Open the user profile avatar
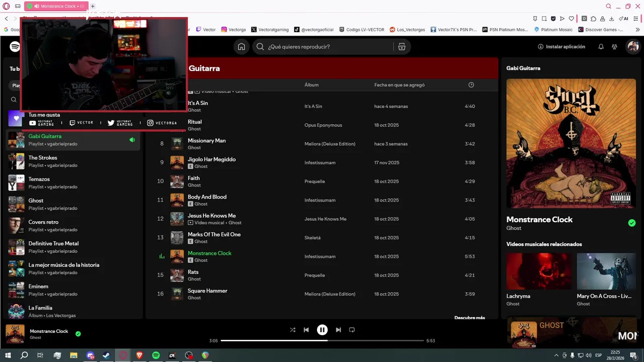Screen dimensions: 644x362 pos(632,47)
